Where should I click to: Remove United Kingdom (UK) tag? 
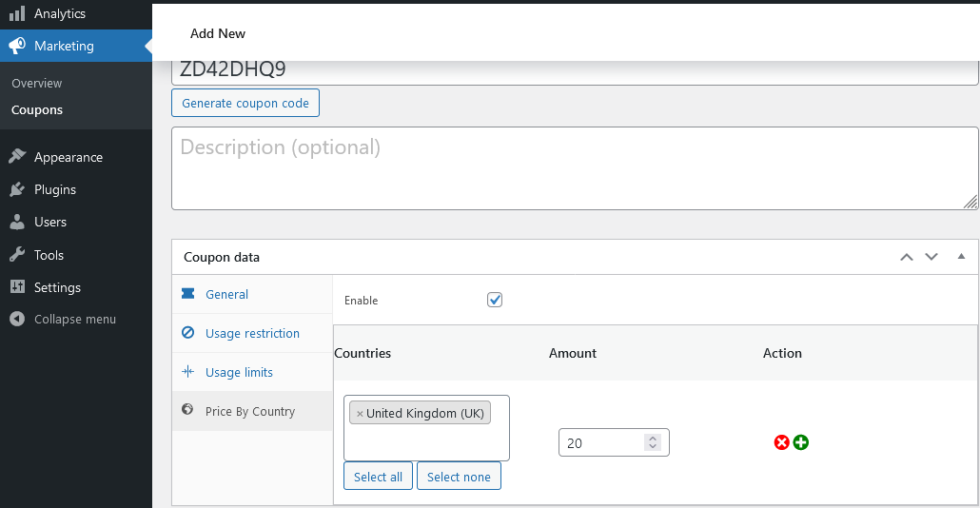360,414
